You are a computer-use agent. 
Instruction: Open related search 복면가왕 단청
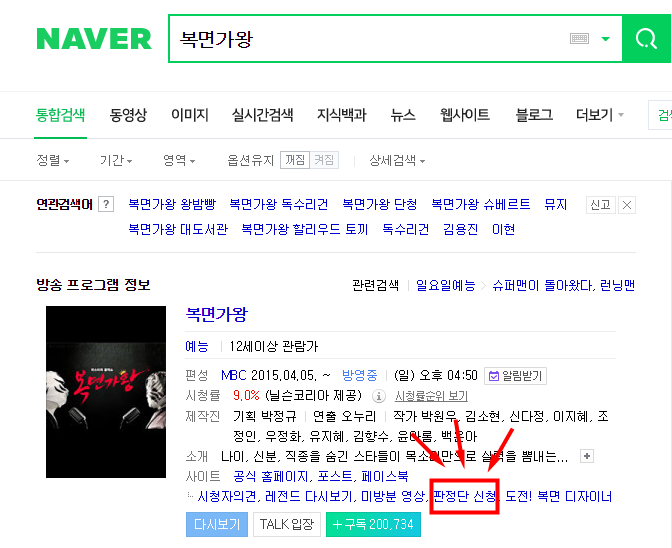tap(380, 204)
